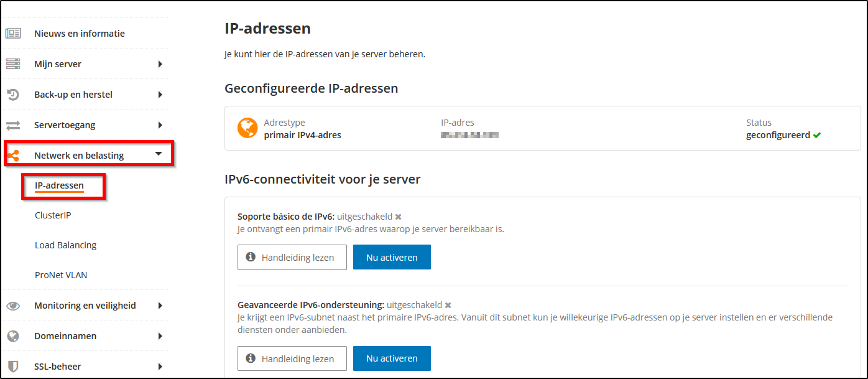The width and height of the screenshot is (868, 379).
Task: Dismiss uitgeschakeld status for Geavanceerde IPv6-ondersteuning
Action: (x=448, y=305)
